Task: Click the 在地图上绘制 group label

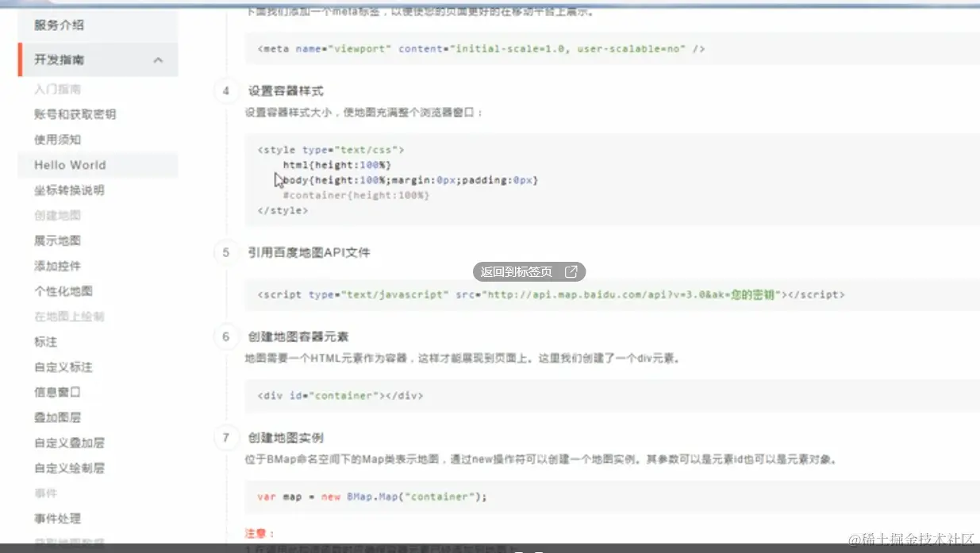Action: pyautogui.click(x=69, y=317)
